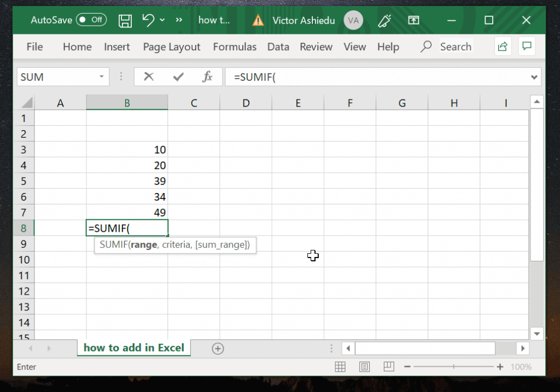The width and height of the screenshot is (560, 392).
Task: Click the Search magnifier icon
Action: coord(425,46)
